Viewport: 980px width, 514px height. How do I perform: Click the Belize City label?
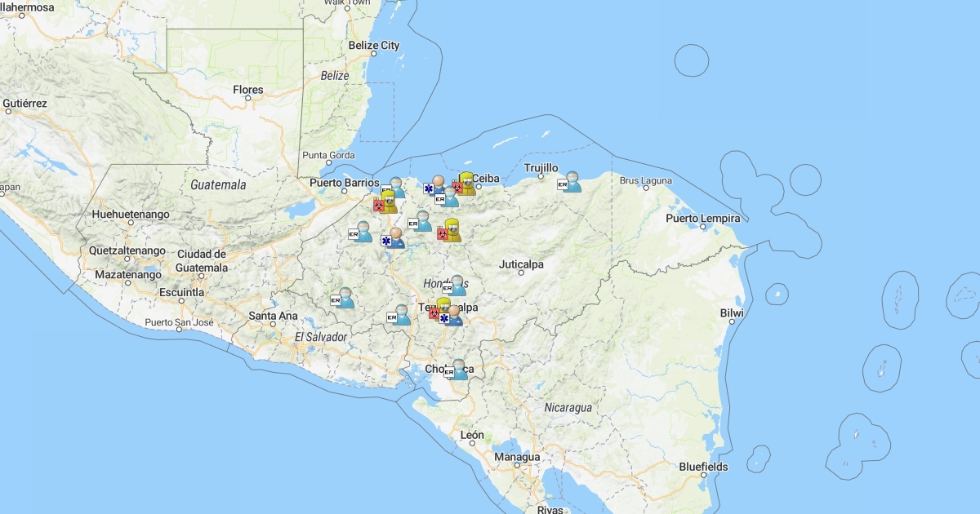374,46
